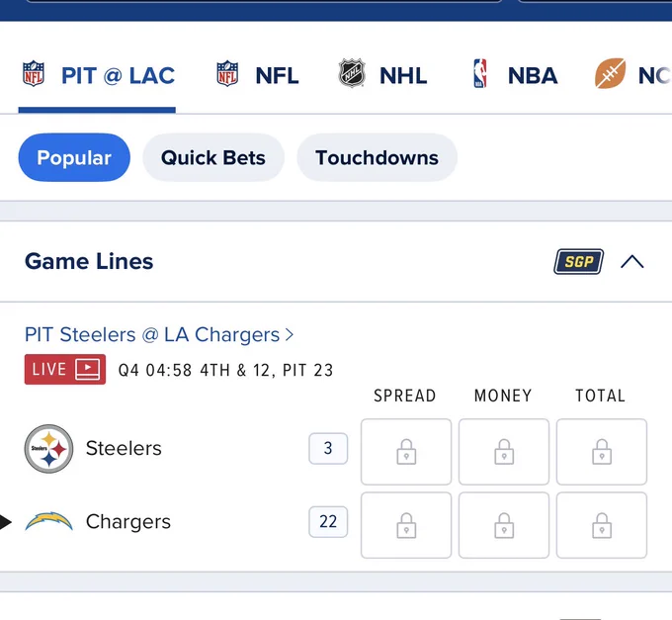The height and width of the screenshot is (620, 672).
Task: Click the NHL shield logo icon
Action: coord(352,73)
